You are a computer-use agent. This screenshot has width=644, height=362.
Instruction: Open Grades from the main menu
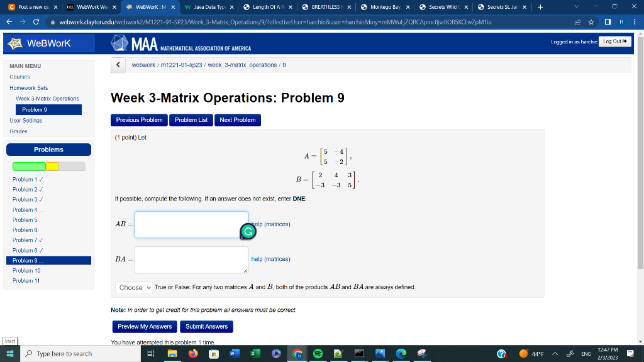tap(18, 131)
